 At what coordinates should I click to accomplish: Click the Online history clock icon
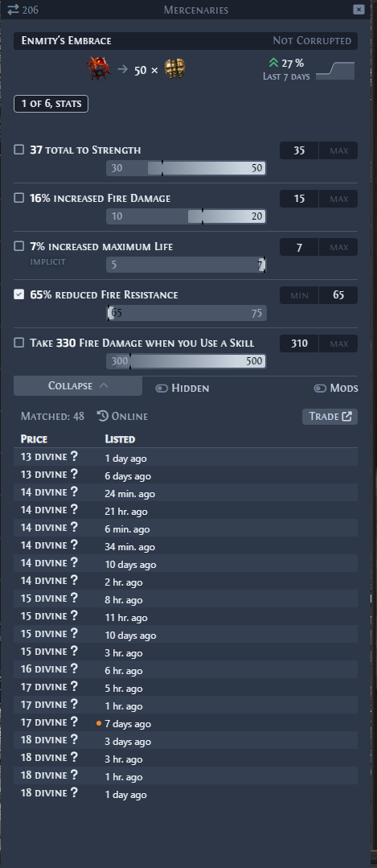pyautogui.click(x=102, y=416)
